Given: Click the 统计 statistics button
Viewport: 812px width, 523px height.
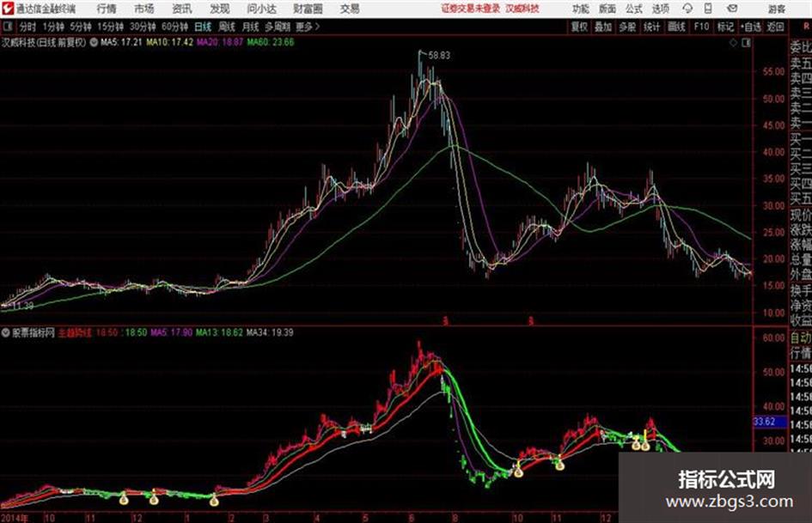Looking at the screenshot, I should (x=652, y=27).
